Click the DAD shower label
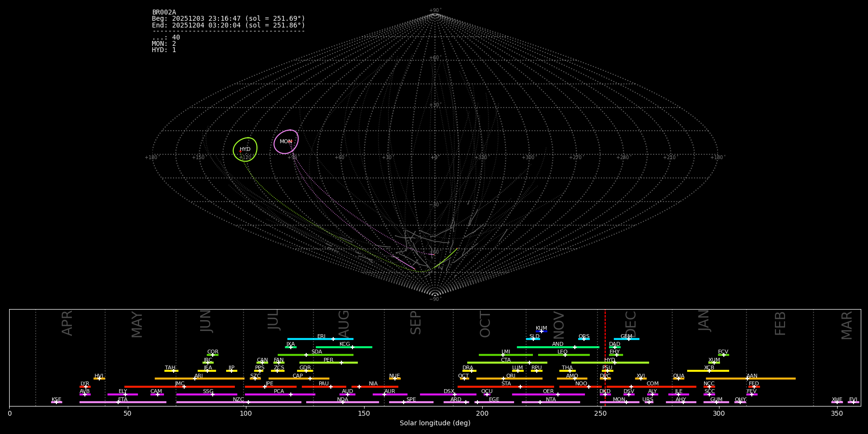The height and width of the screenshot is (434, 868). 615,344
